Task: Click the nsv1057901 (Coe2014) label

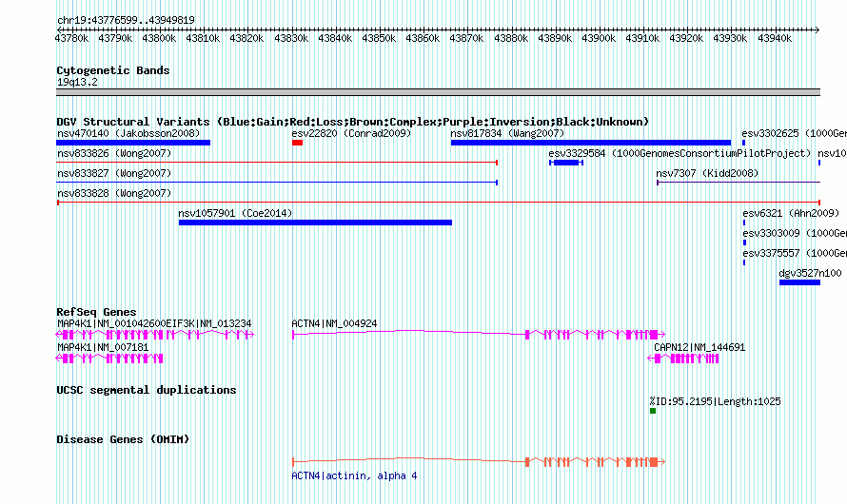Action: click(235, 213)
